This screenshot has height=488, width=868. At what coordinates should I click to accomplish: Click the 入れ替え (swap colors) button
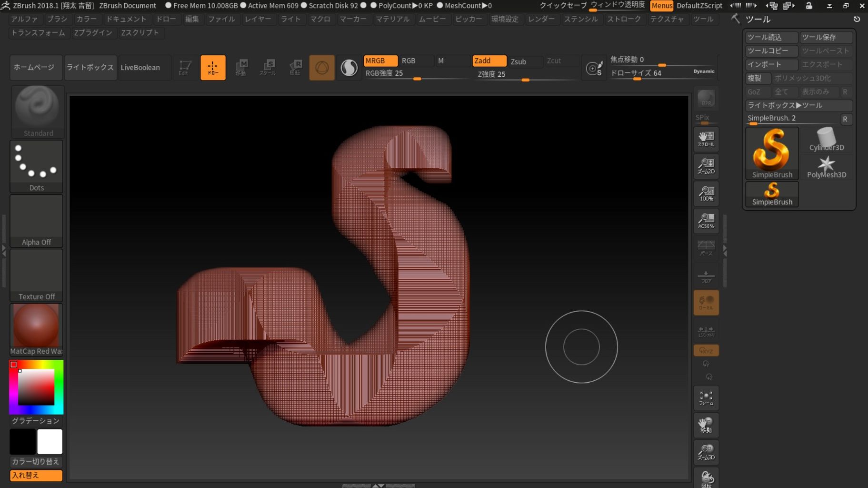click(x=36, y=476)
